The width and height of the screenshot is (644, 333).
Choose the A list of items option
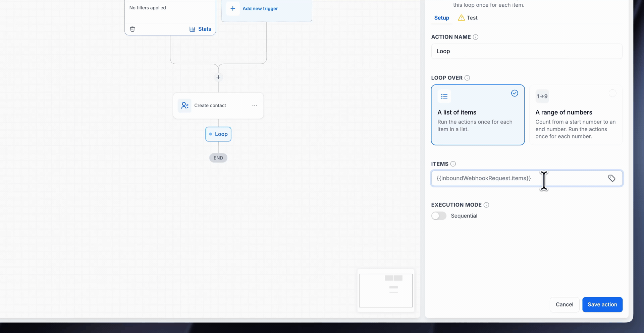[x=478, y=115]
